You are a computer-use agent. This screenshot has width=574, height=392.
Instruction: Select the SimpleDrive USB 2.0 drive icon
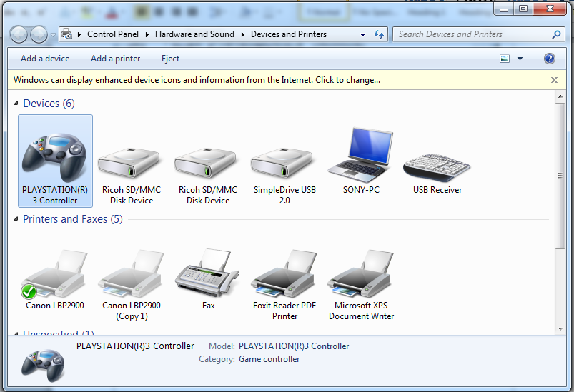282,163
